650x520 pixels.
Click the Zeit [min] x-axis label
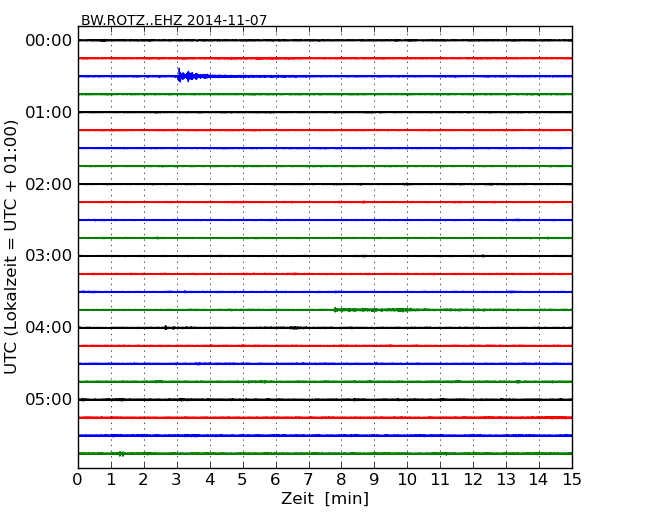[x=325, y=498]
